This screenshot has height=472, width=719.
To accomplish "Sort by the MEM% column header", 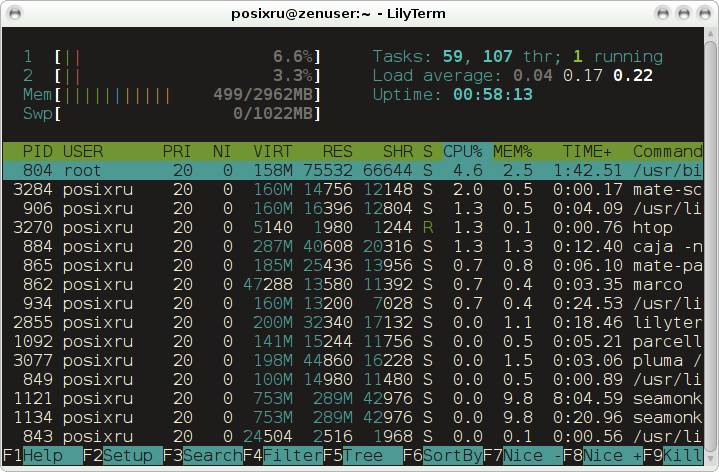I will (x=513, y=151).
